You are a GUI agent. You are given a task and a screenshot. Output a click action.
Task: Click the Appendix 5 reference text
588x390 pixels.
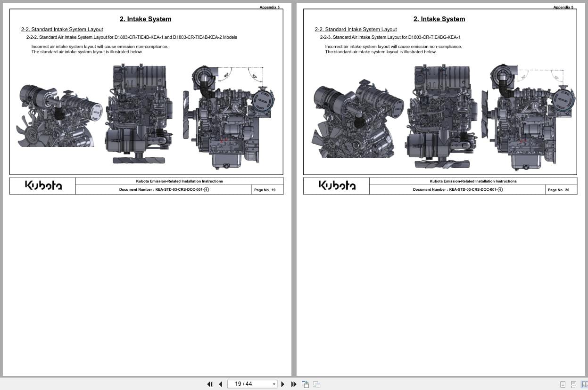(x=269, y=7)
